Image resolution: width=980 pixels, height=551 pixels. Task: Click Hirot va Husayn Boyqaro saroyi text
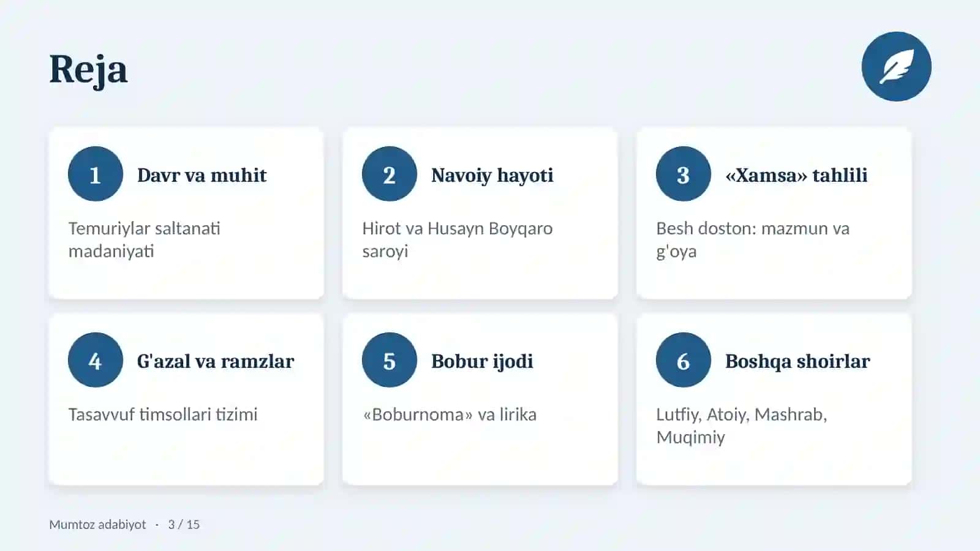point(458,239)
